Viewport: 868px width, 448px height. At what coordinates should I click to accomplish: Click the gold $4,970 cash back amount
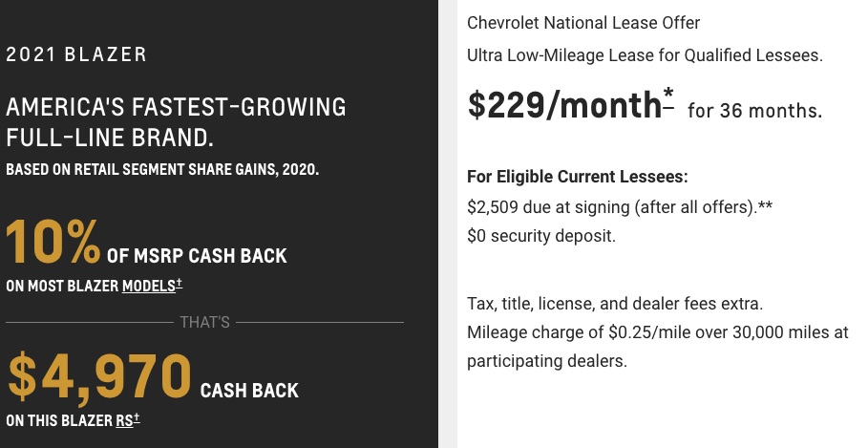pos(99,377)
